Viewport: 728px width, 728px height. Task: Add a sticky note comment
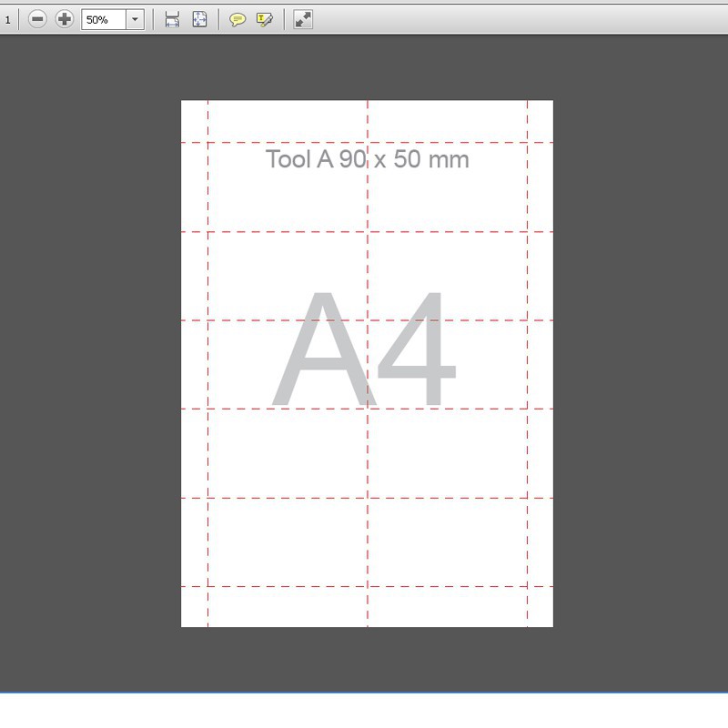tap(238, 19)
